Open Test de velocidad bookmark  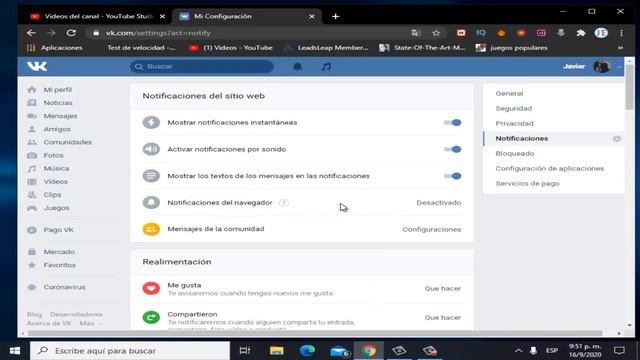click(x=141, y=48)
